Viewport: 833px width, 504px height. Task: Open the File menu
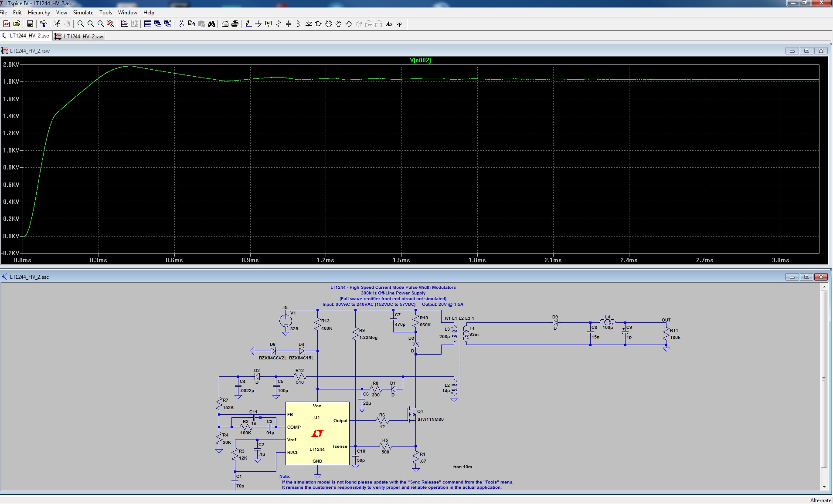pyautogui.click(x=3, y=13)
